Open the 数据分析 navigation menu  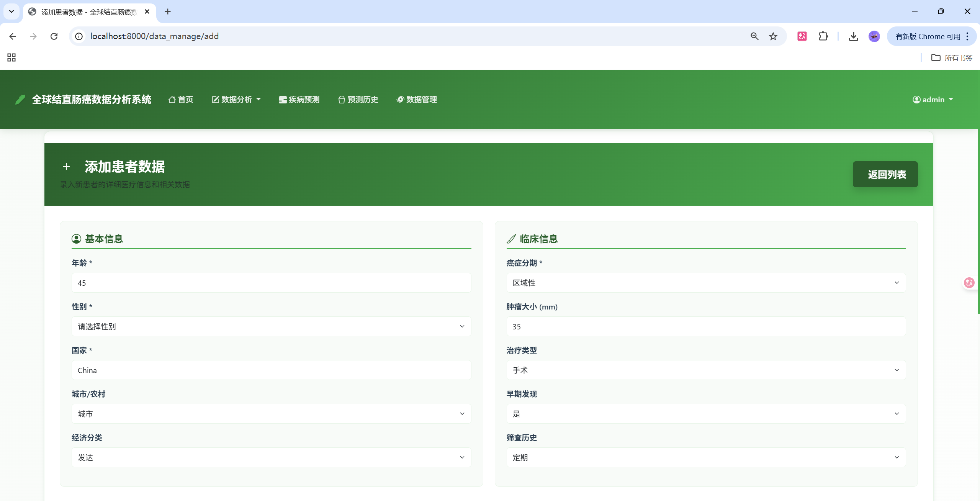coord(236,100)
